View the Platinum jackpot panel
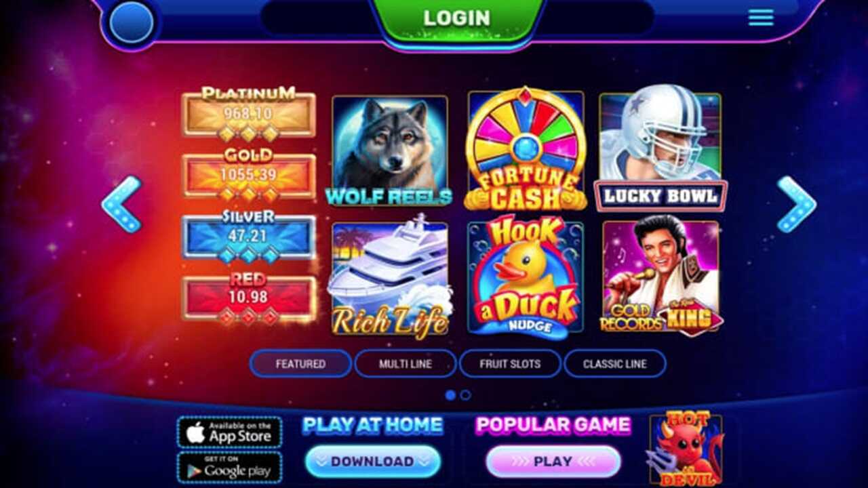 point(249,114)
